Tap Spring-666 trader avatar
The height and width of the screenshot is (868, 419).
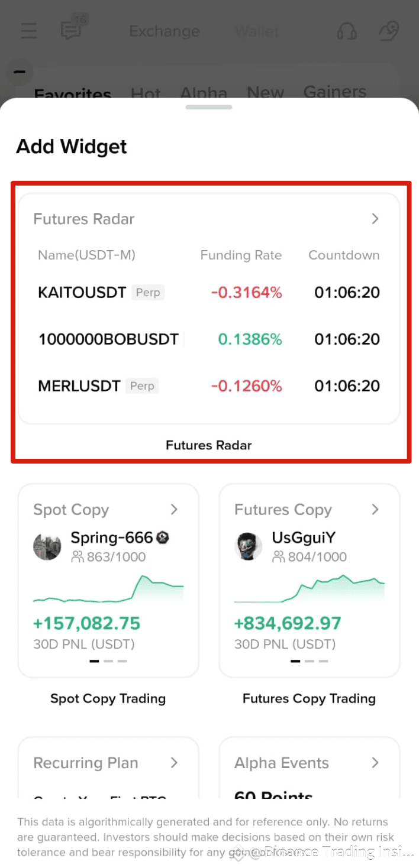47,547
